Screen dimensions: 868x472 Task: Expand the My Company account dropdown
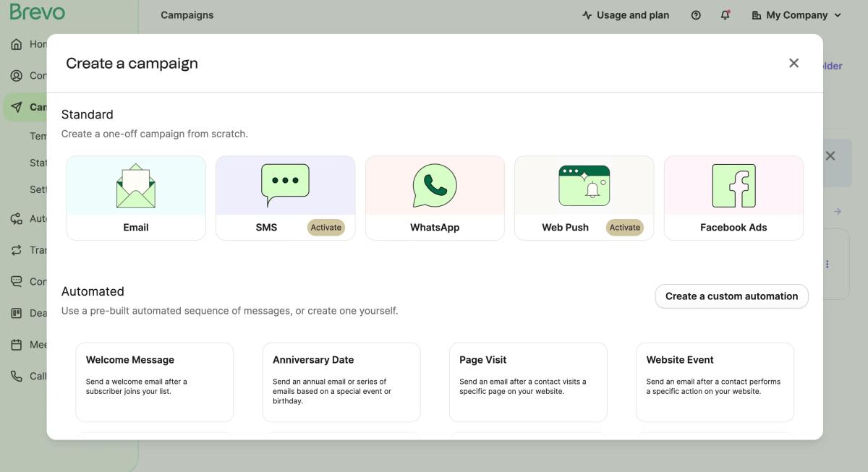[838, 14]
